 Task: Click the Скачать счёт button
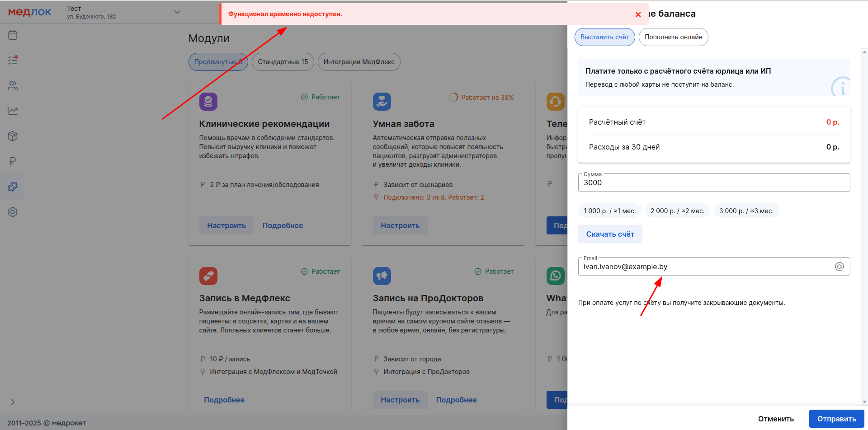pyautogui.click(x=610, y=234)
